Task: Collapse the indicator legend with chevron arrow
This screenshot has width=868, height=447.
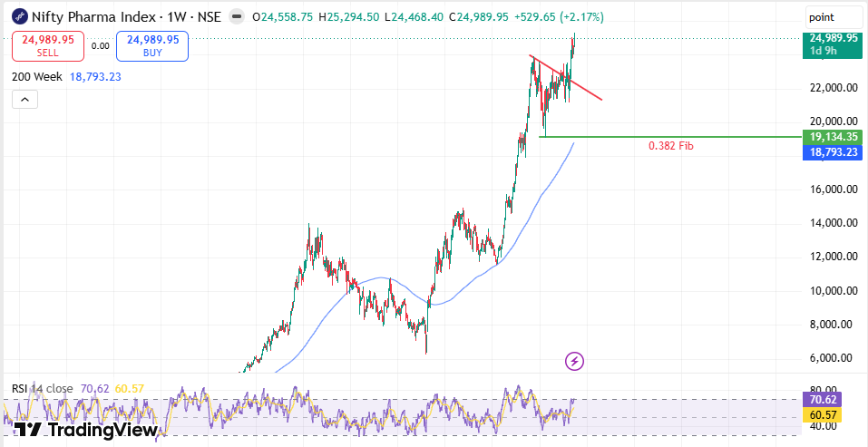Action: click(24, 100)
